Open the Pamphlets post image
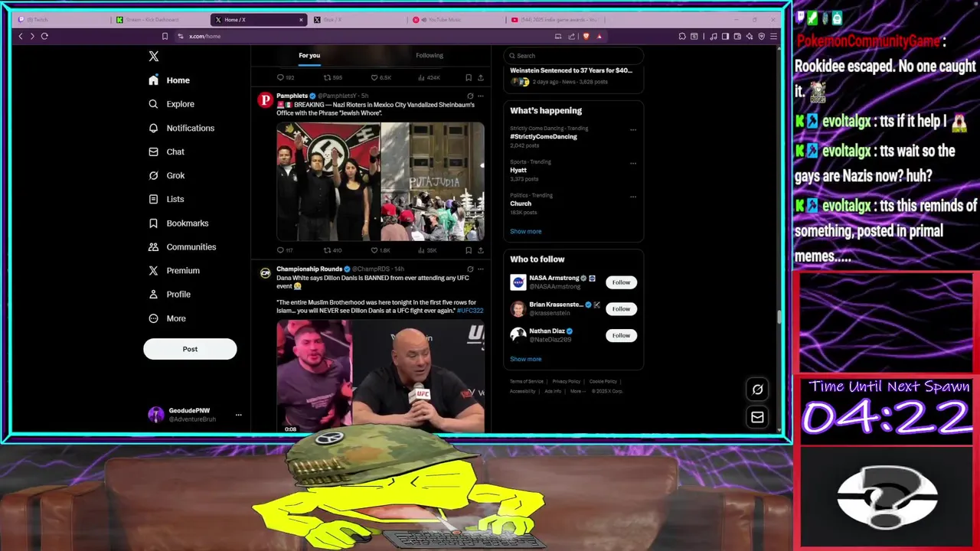The height and width of the screenshot is (551, 980). (381, 181)
